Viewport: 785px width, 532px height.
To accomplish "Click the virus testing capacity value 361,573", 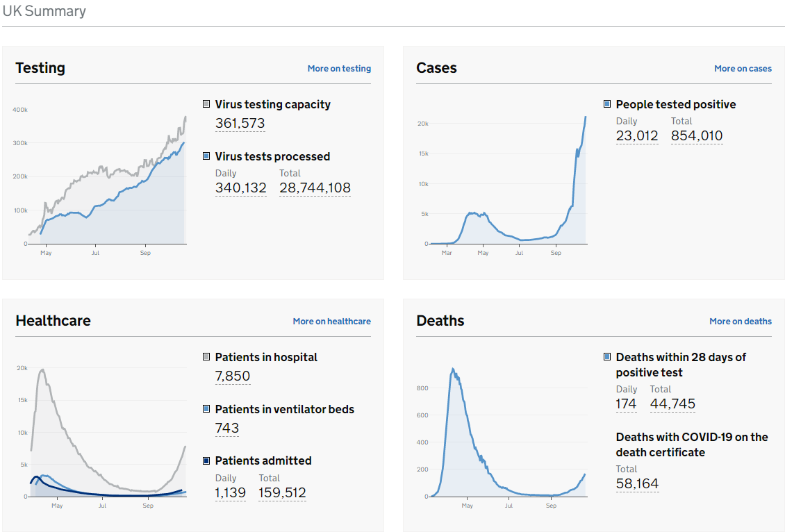I will coord(240,124).
